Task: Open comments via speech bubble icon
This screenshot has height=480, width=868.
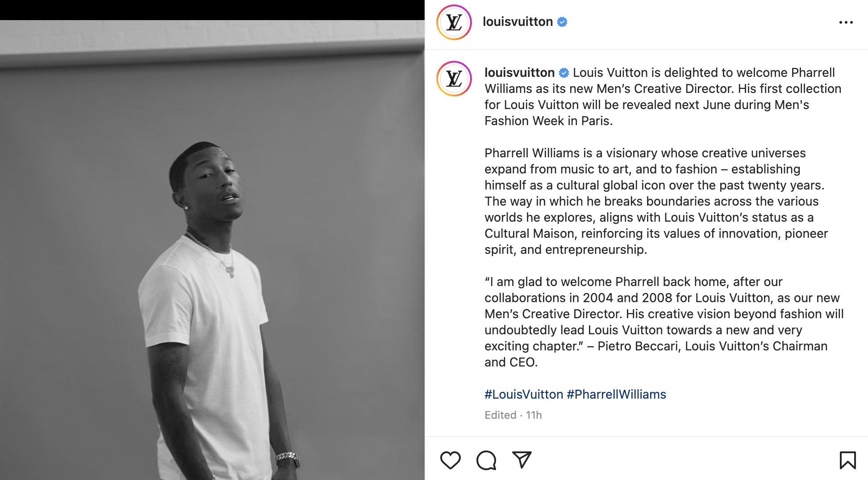Action: tap(486, 460)
